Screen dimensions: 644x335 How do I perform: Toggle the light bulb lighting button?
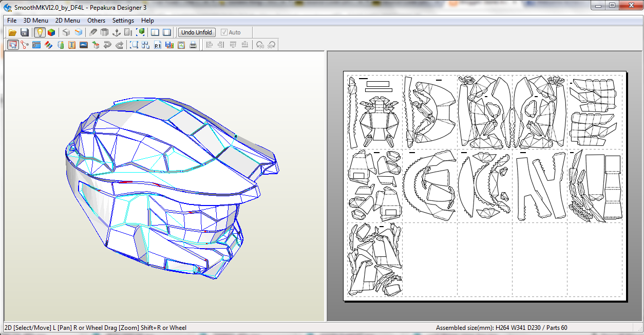tap(40, 32)
